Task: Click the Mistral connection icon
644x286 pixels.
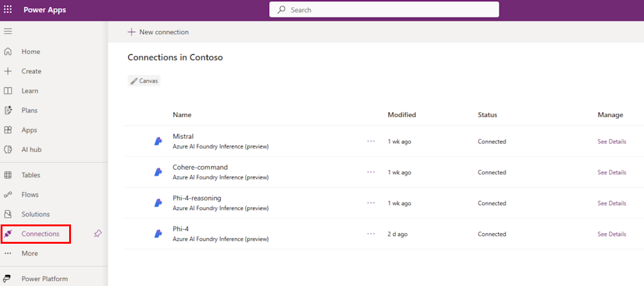Action: [x=158, y=141]
